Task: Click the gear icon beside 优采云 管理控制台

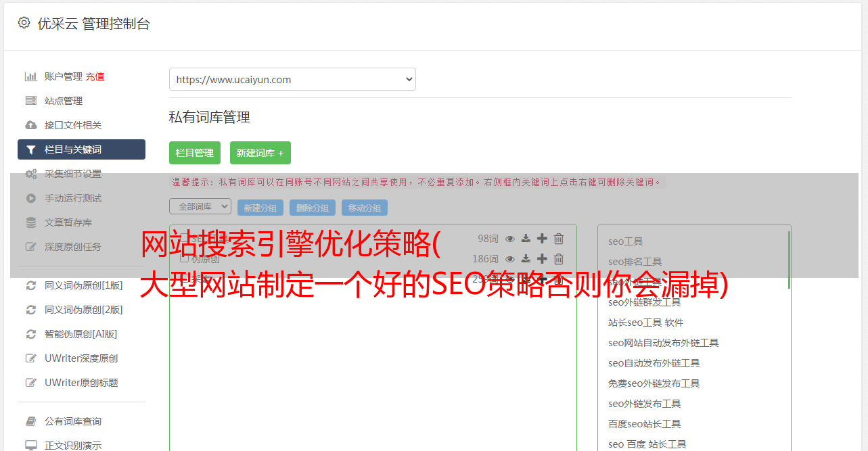Action: (x=24, y=23)
